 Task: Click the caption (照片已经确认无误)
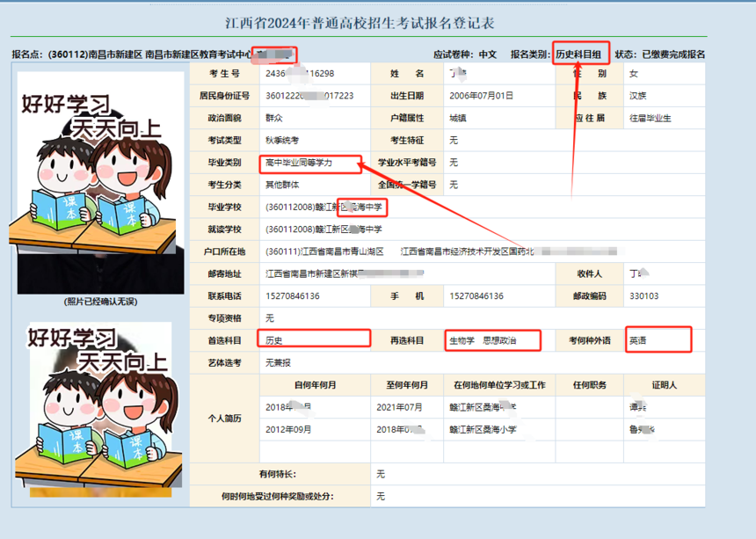click(101, 302)
